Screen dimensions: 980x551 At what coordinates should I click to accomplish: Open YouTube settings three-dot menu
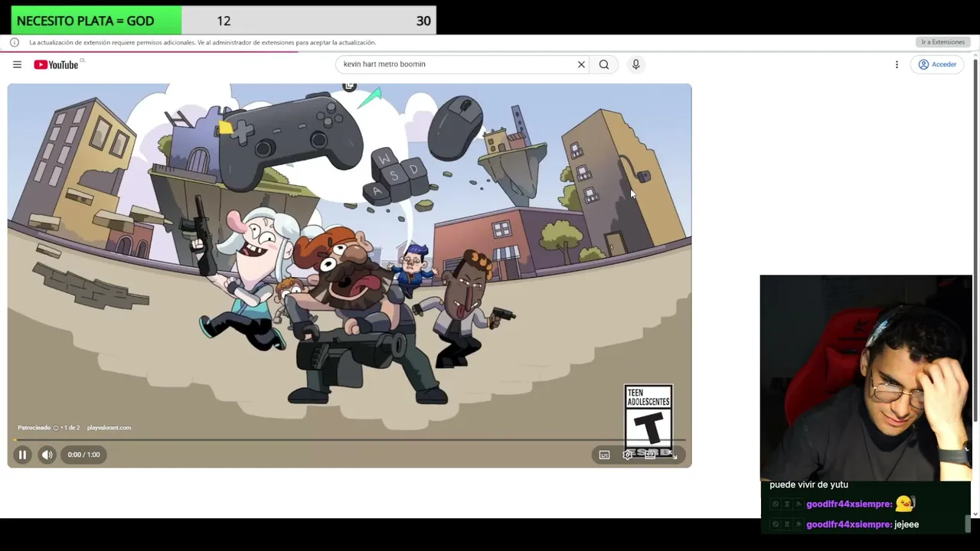897,64
